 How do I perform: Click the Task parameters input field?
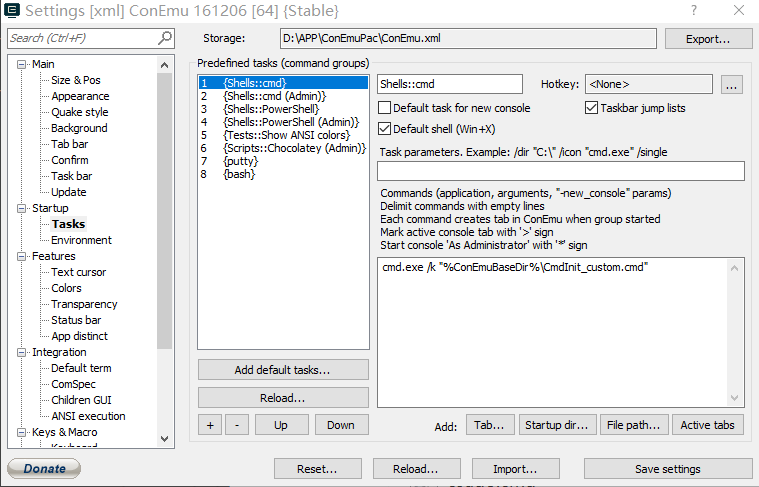[561, 171]
